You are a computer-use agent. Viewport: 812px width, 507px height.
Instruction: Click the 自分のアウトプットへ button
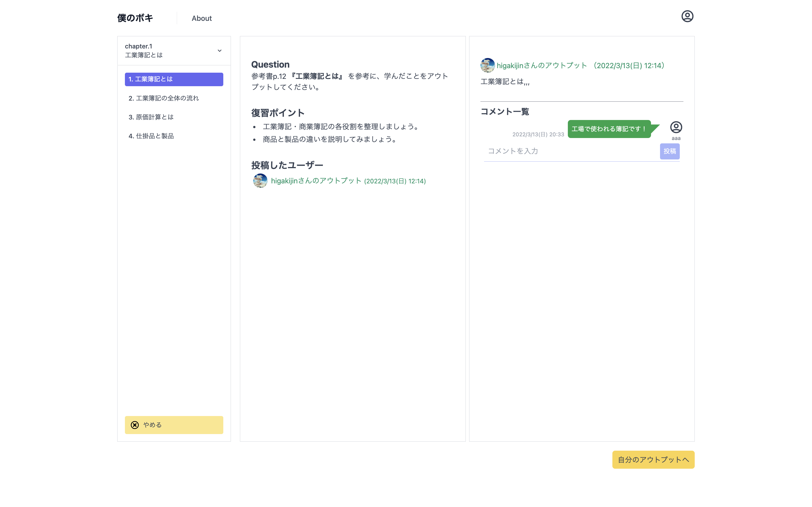coord(653,460)
